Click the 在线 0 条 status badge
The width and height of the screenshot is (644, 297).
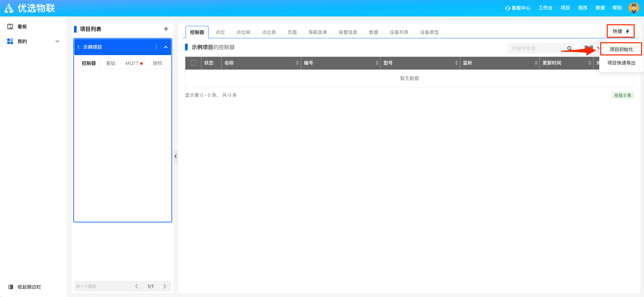pyautogui.click(x=622, y=95)
